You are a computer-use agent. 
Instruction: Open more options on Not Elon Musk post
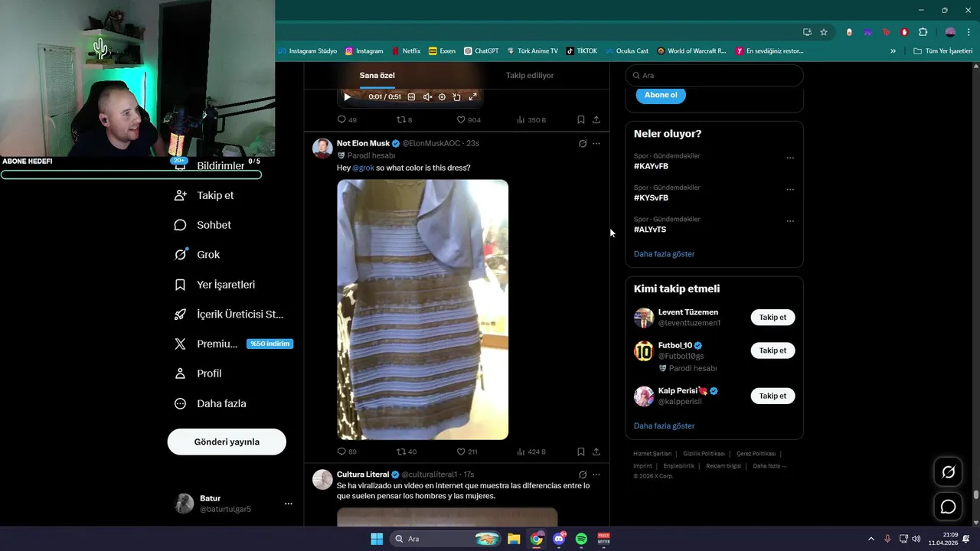[596, 143]
